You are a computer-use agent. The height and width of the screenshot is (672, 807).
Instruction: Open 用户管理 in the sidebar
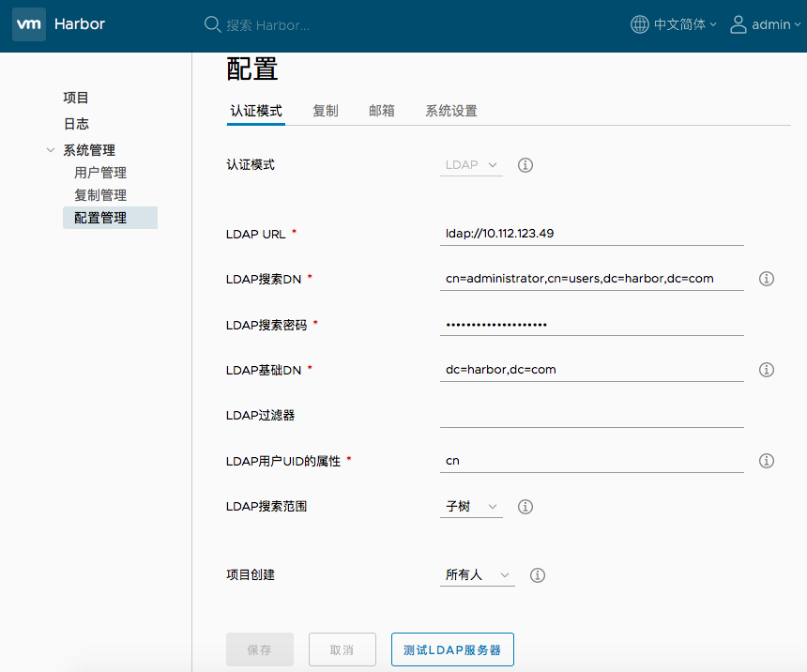(x=100, y=173)
